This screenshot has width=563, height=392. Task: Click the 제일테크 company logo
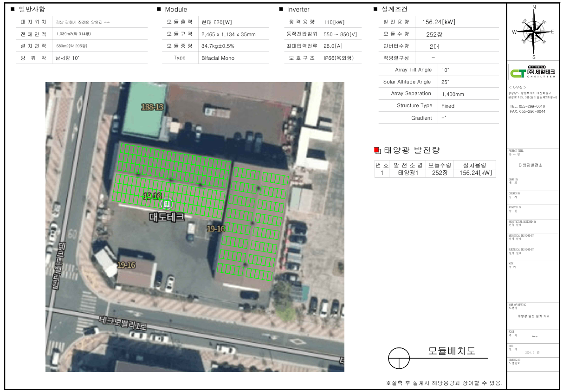(x=533, y=73)
